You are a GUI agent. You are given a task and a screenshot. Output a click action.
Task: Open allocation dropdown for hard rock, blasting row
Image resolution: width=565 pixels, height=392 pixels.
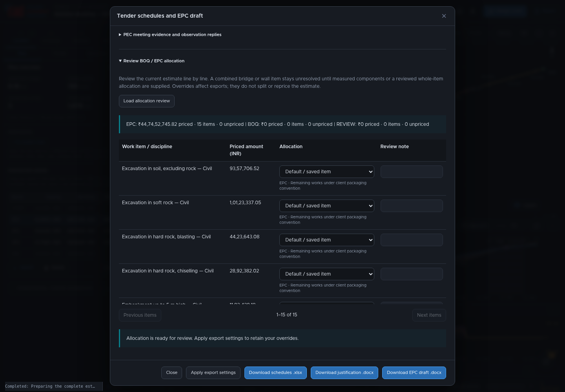pyautogui.click(x=327, y=240)
